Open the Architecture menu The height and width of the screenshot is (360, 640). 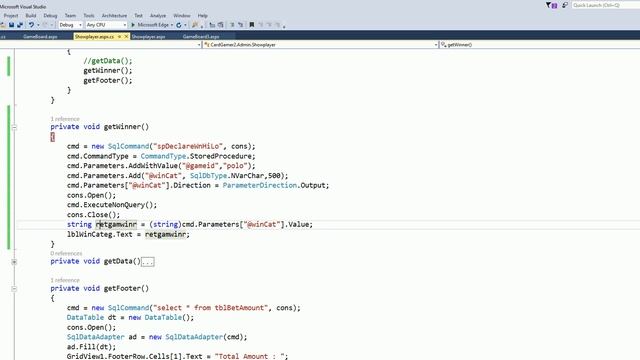point(114,16)
